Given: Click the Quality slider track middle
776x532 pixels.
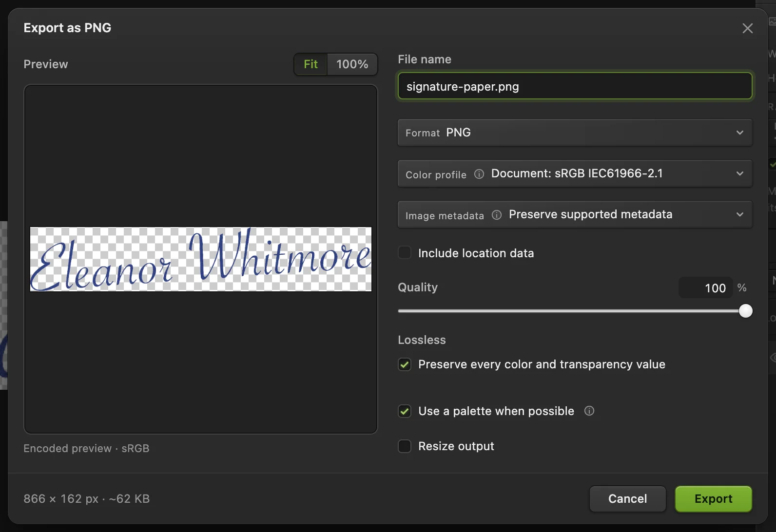Looking at the screenshot, I should coord(572,311).
